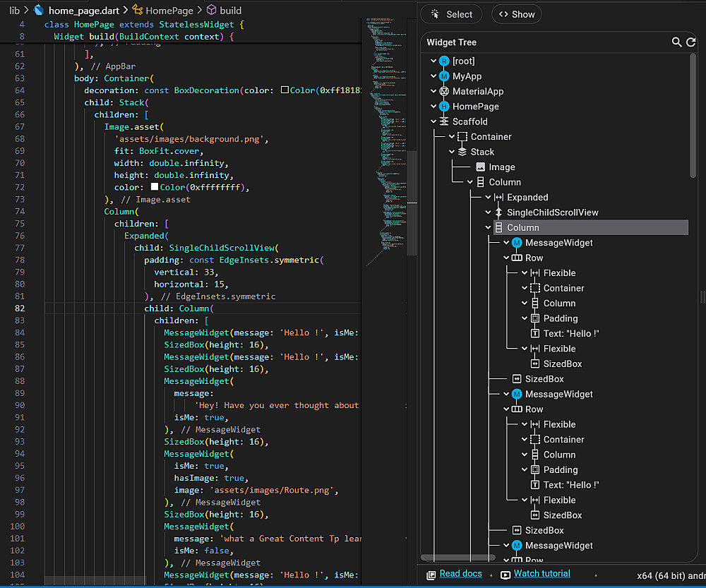Click the Dart file icon in breadcrumb
706x588 pixels.
(x=38, y=11)
